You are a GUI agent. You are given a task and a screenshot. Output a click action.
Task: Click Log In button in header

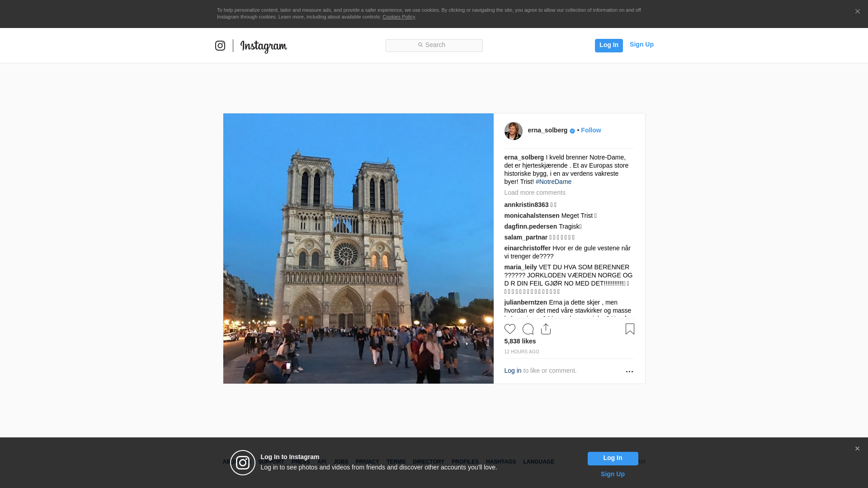[609, 46]
